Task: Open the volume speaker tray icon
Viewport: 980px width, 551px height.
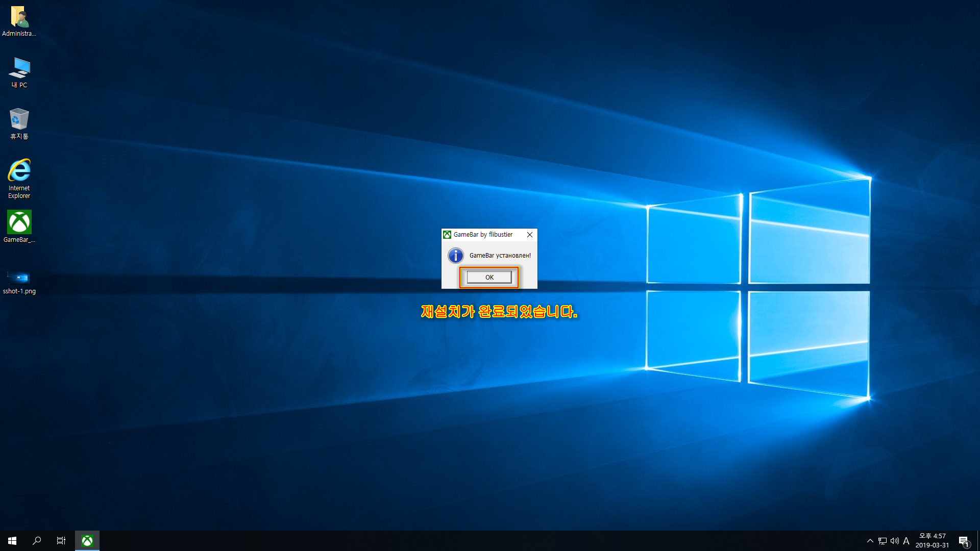Action: tap(894, 541)
